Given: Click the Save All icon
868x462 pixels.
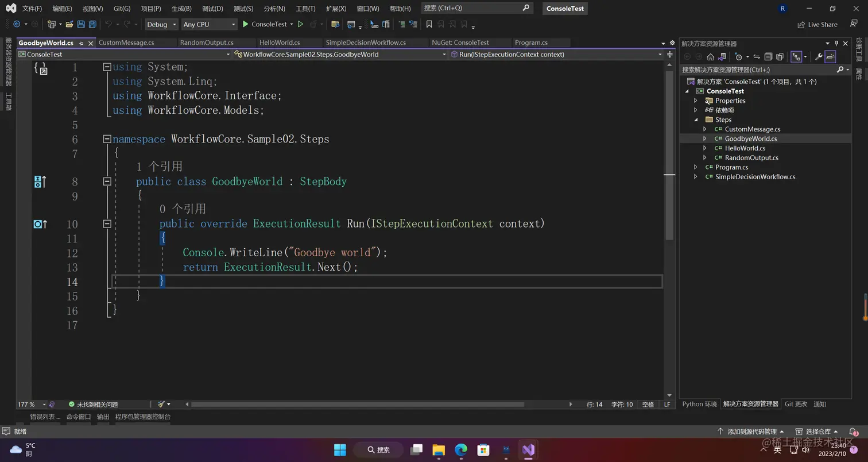Looking at the screenshot, I should coord(92,24).
